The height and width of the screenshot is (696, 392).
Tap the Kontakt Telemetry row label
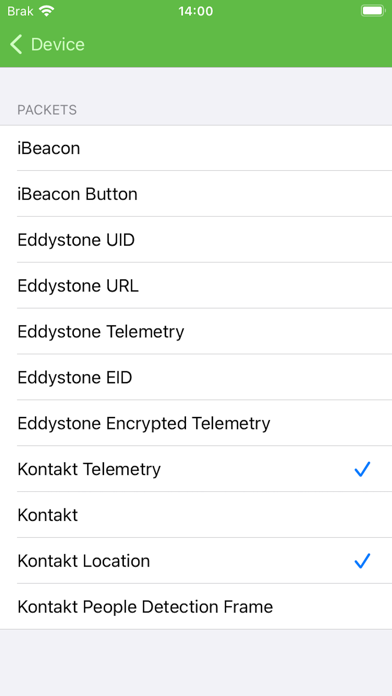pyautogui.click(x=89, y=469)
